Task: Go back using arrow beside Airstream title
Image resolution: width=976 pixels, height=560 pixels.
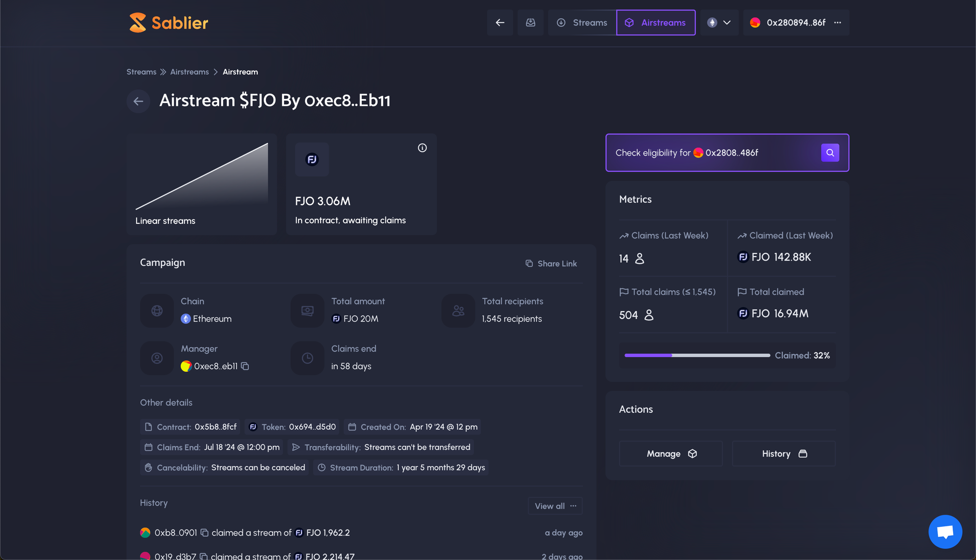Action: click(x=138, y=101)
